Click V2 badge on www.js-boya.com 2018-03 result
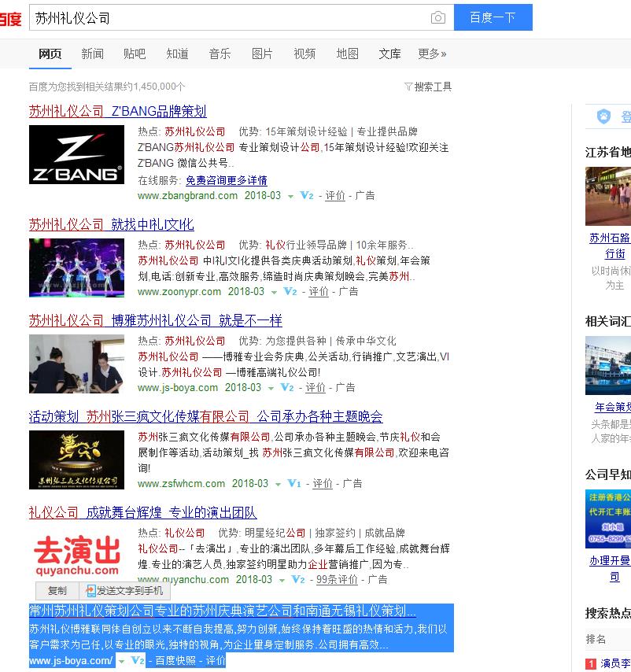The height and width of the screenshot is (672, 631). (287, 387)
